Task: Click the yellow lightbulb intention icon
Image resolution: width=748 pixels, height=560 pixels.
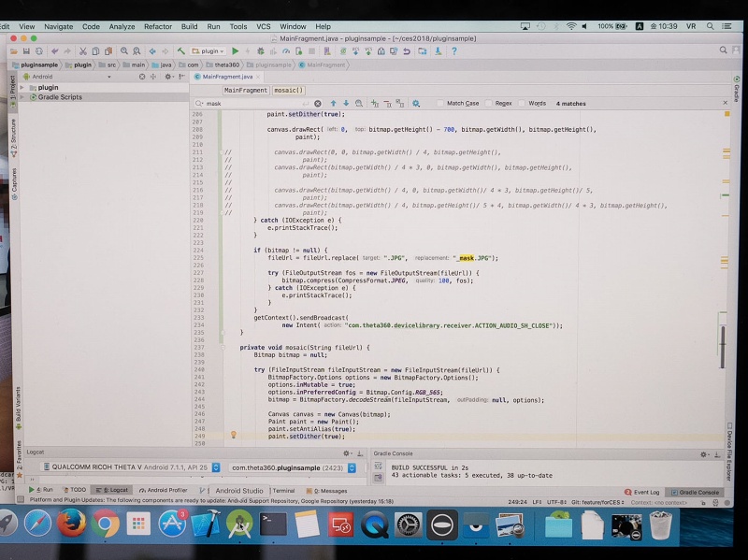Action: 234,435
